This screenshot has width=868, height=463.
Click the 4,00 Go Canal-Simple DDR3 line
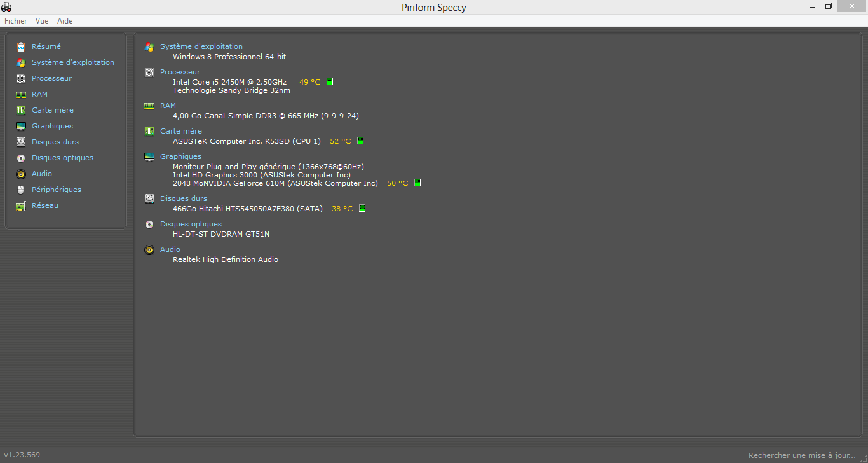266,116
